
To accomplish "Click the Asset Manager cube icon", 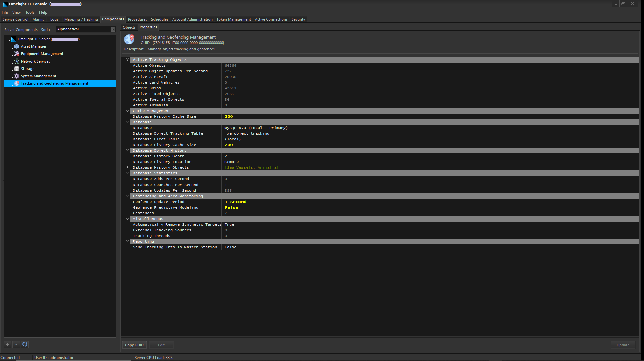I will (x=17, y=46).
